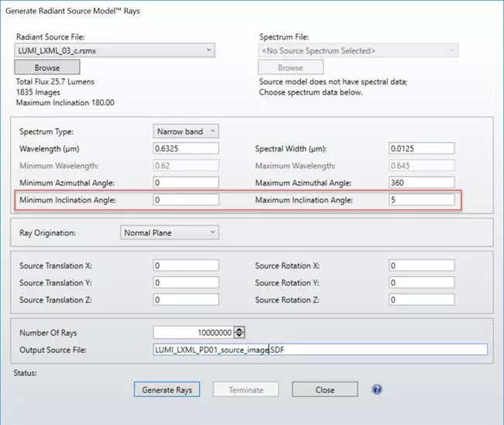Focus the Source Translation Z field

(x=186, y=299)
